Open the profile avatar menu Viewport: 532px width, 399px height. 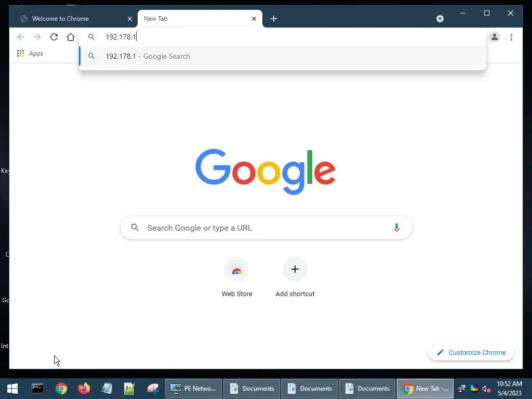495,37
